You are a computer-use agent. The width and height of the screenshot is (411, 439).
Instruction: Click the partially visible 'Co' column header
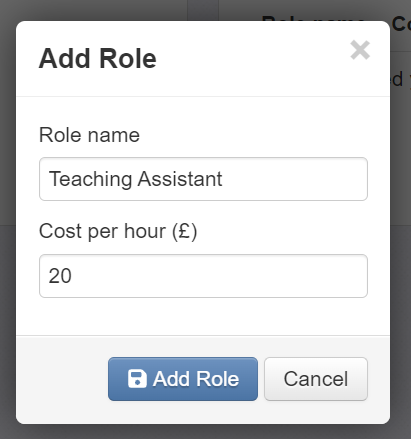click(x=401, y=24)
